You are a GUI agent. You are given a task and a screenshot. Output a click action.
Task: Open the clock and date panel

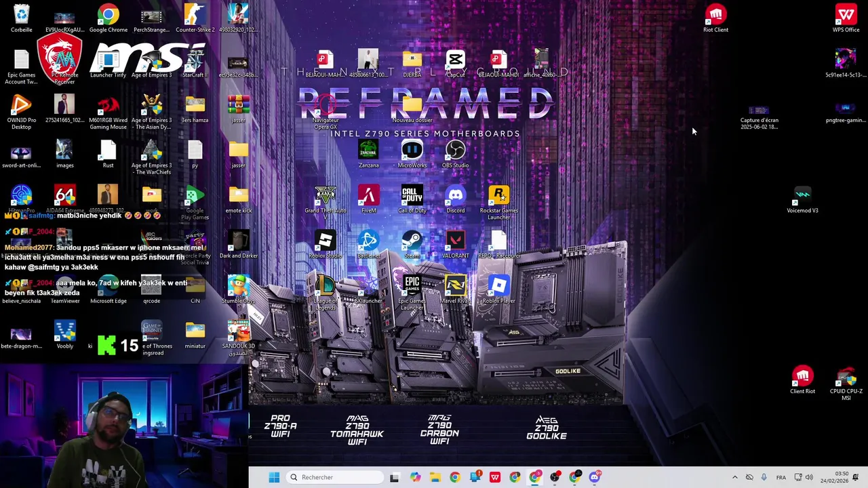[834, 477]
